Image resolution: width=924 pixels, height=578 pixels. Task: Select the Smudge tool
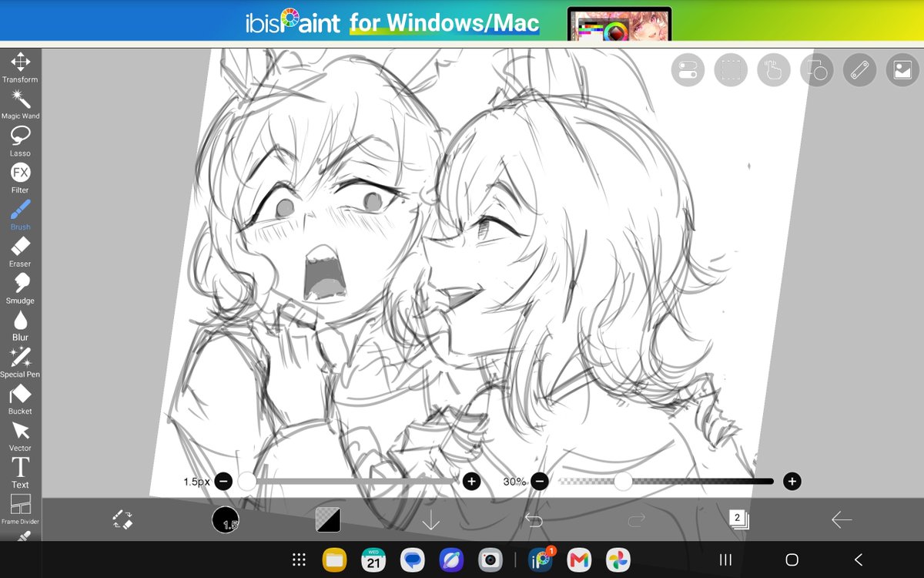20,289
